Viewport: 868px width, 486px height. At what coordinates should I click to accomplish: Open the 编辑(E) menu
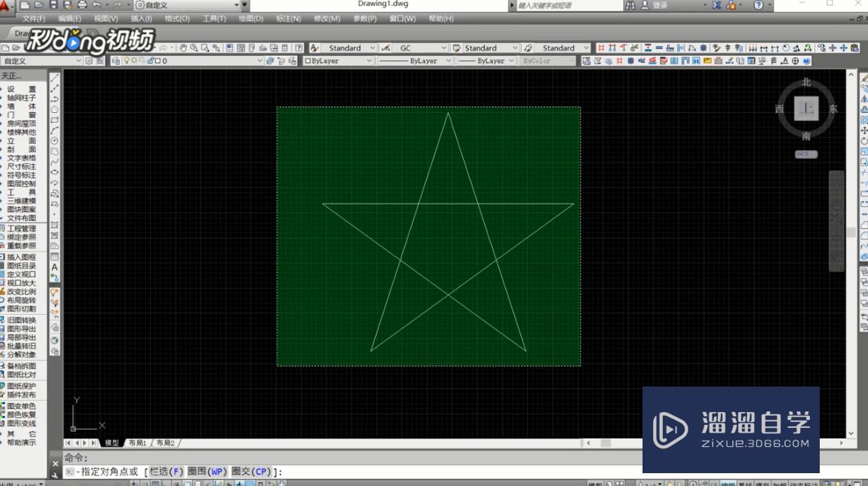(69, 19)
